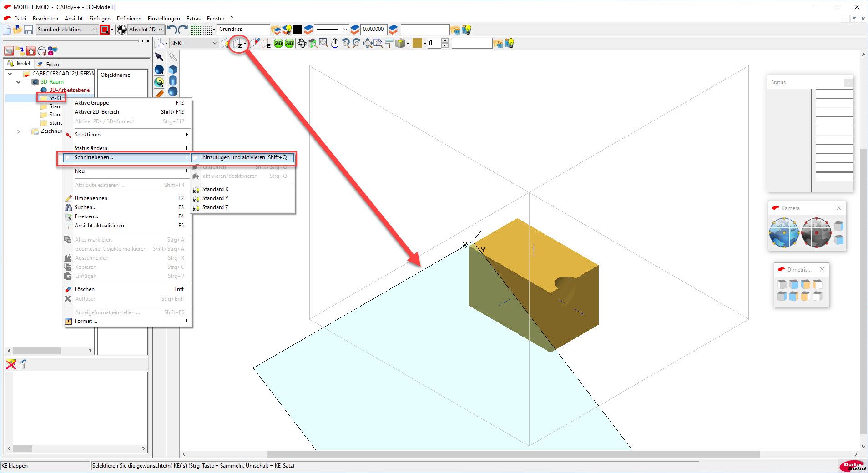Image resolution: width=868 pixels, height=473 pixels.
Task: Select the blue cylinder primitive tool
Action: 173,81
